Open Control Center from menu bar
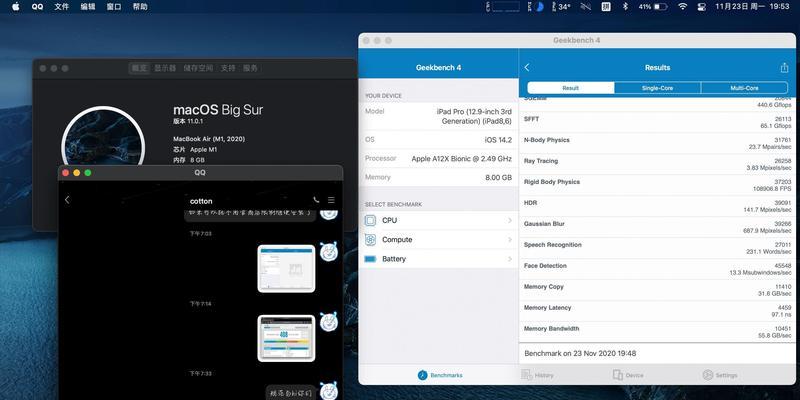 pos(702,7)
